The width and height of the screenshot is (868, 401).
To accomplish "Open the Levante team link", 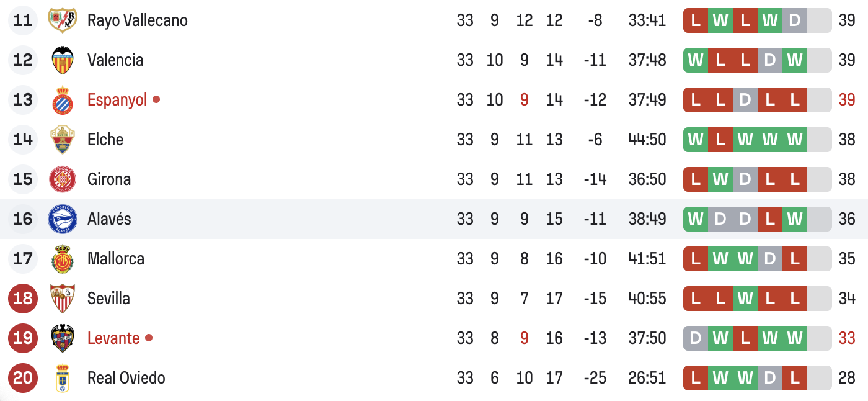I will (x=113, y=338).
